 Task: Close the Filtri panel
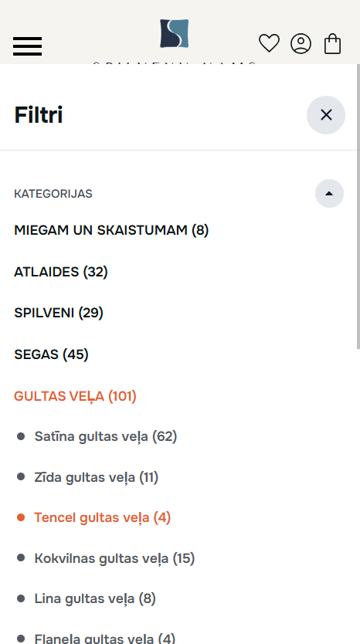tap(326, 115)
